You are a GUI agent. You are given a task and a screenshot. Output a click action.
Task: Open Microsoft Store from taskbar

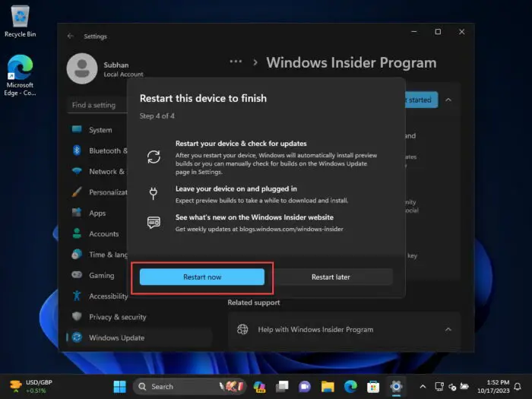(x=373, y=386)
